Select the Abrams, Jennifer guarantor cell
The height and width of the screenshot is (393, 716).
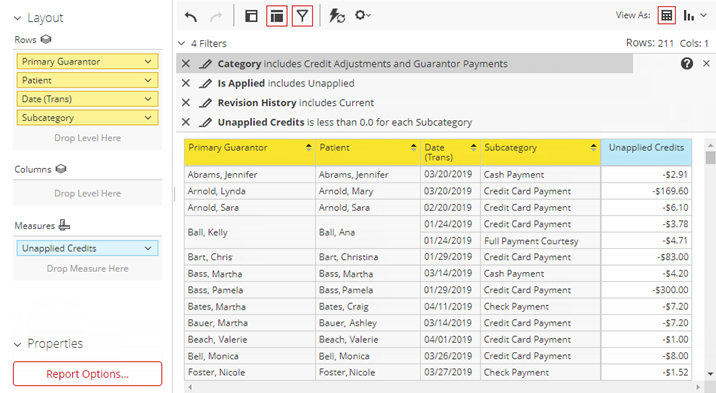pyautogui.click(x=250, y=174)
